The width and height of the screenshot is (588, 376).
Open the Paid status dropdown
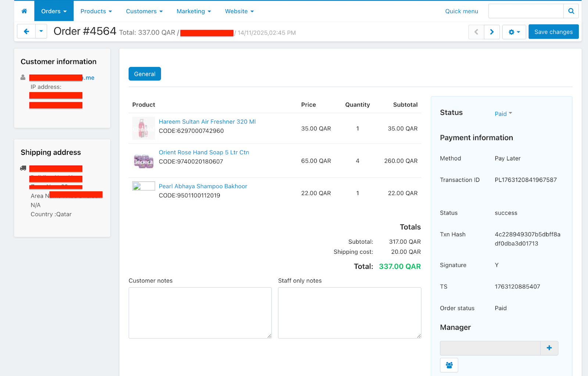(503, 114)
